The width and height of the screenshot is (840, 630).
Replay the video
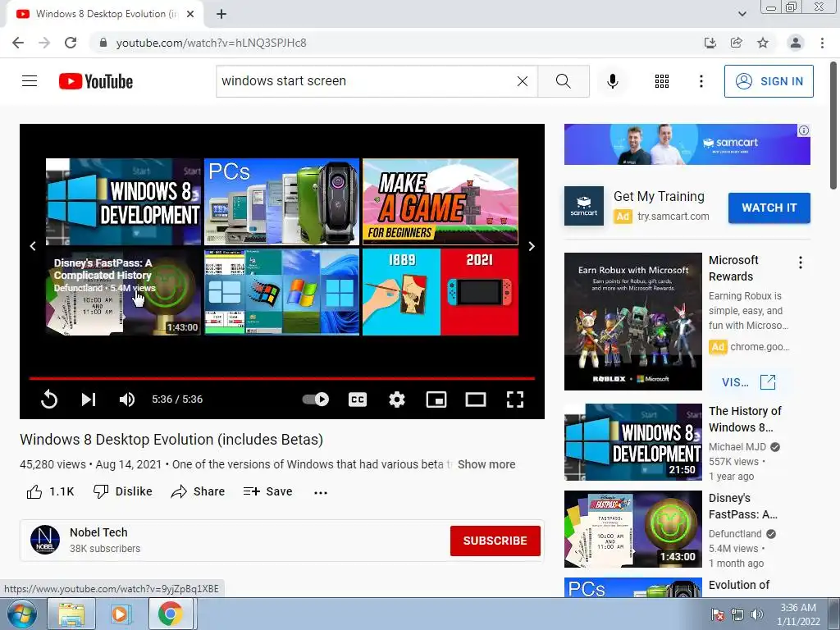click(x=48, y=399)
